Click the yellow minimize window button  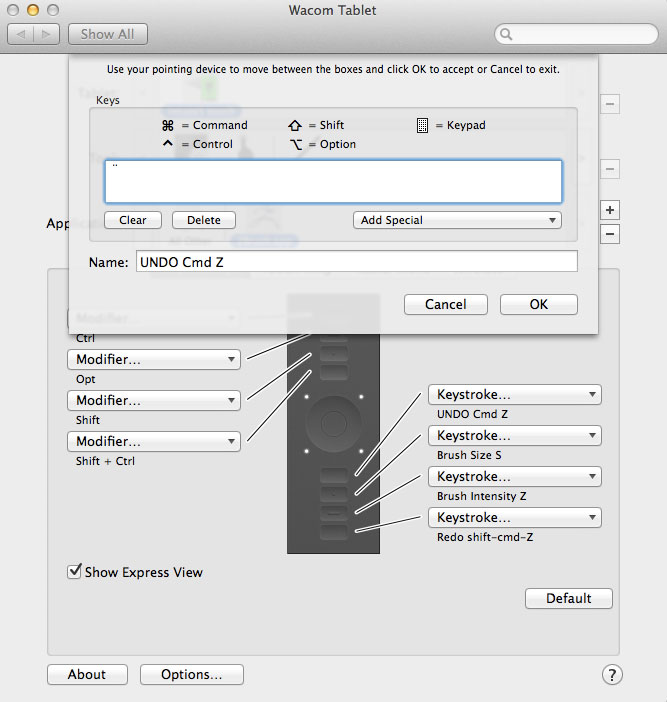point(33,10)
